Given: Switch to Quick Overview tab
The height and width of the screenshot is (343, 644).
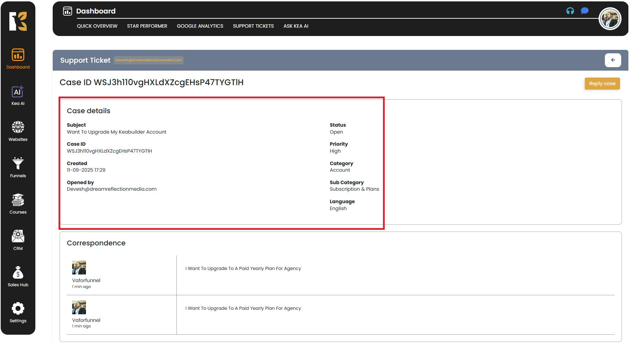Looking at the screenshot, I should click(x=97, y=26).
